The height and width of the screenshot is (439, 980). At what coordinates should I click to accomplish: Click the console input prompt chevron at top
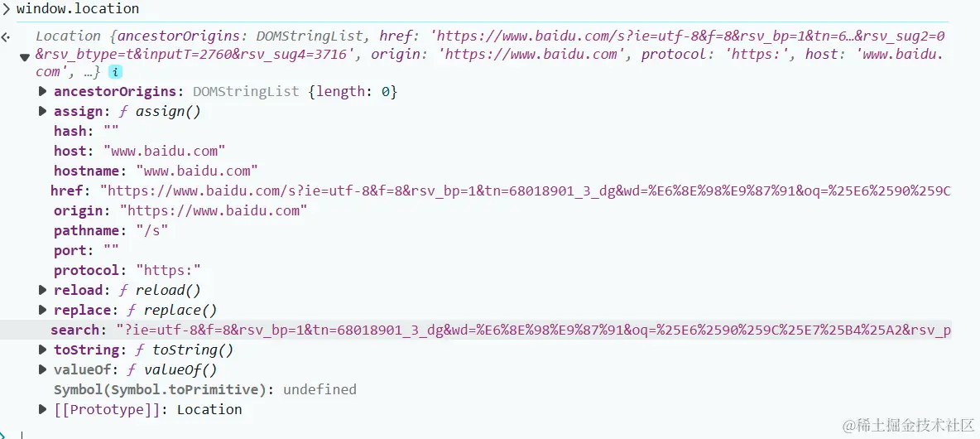(7, 9)
